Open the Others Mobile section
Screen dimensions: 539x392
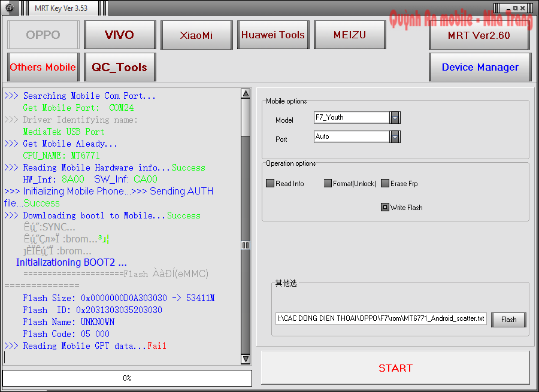pos(43,67)
